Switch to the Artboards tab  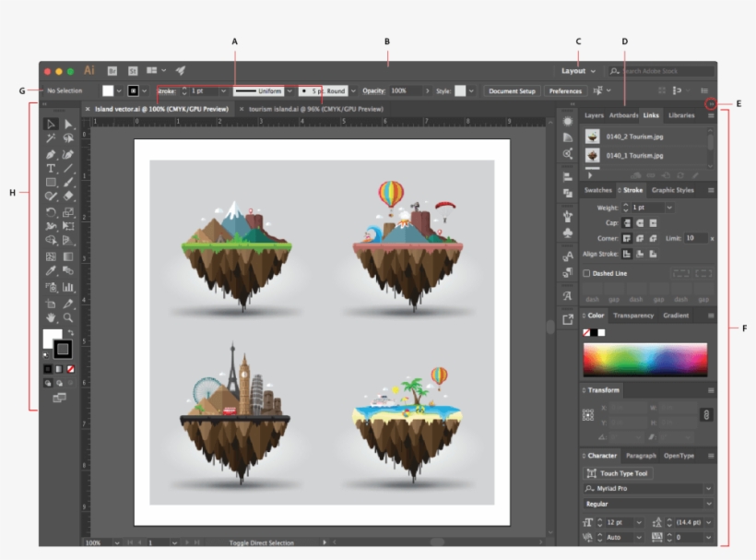622,115
